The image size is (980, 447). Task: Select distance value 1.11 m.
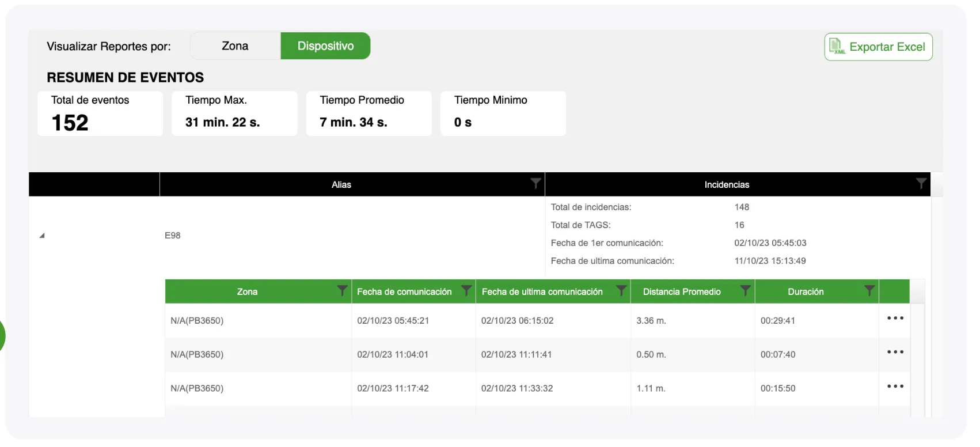point(651,388)
